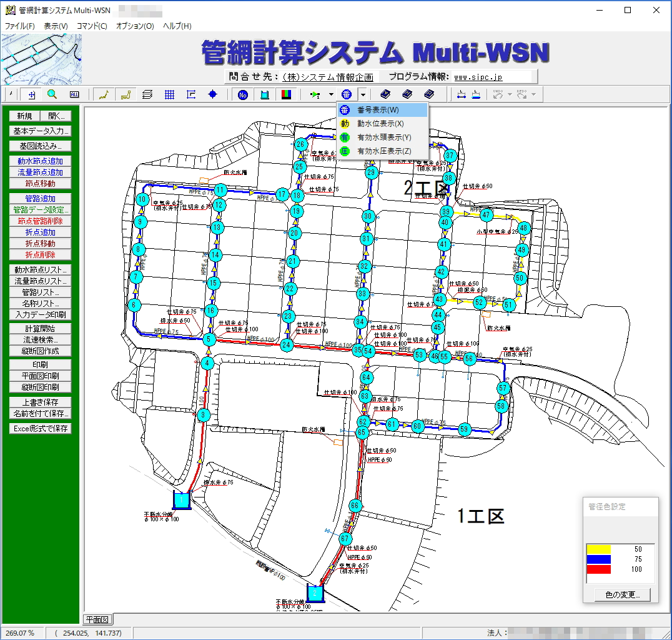Toggle the blue 'No' node number icon
Screen dimensions: 672x640
[243, 95]
